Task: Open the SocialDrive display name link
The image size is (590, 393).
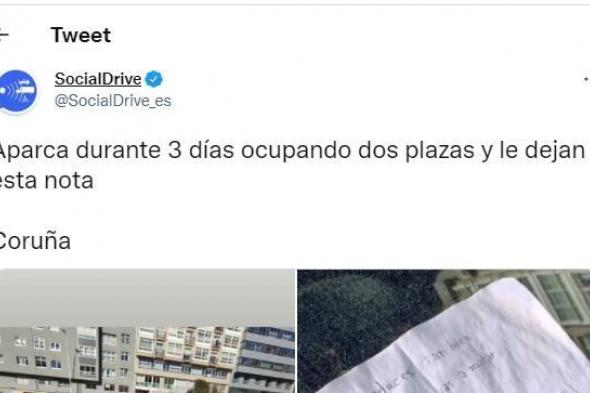Action: [x=98, y=79]
